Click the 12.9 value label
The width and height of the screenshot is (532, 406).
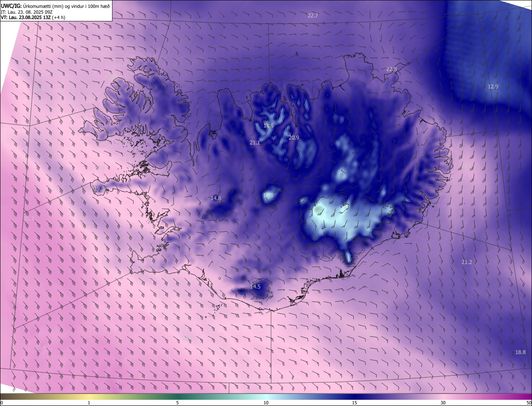pos(493,87)
